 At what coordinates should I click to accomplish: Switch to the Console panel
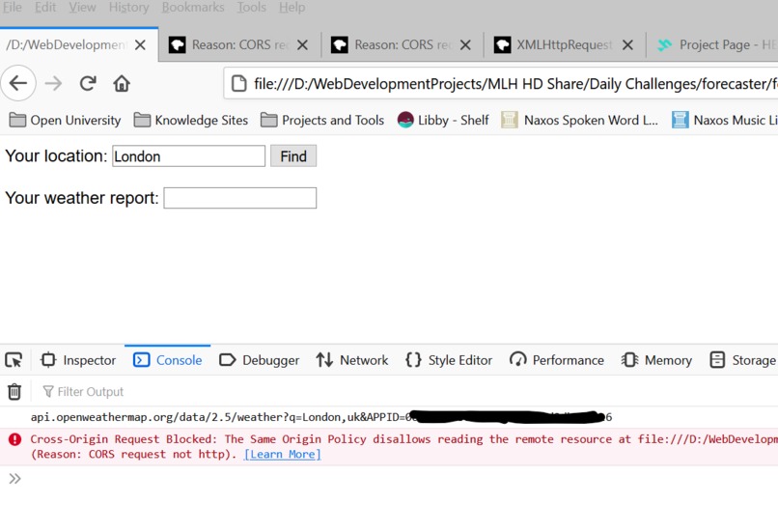168,360
